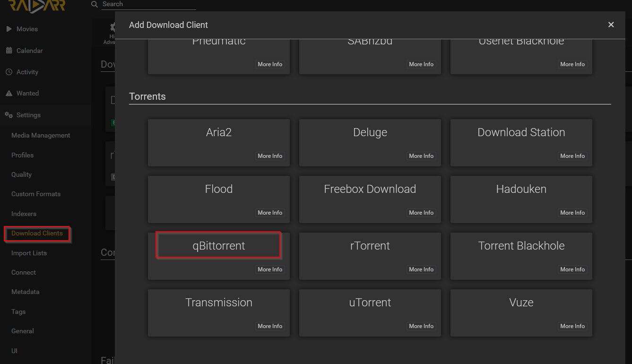This screenshot has height=364, width=632.
Task: Open More Info for Transmission
Action: pyautogui.click(x=270, y=326)
